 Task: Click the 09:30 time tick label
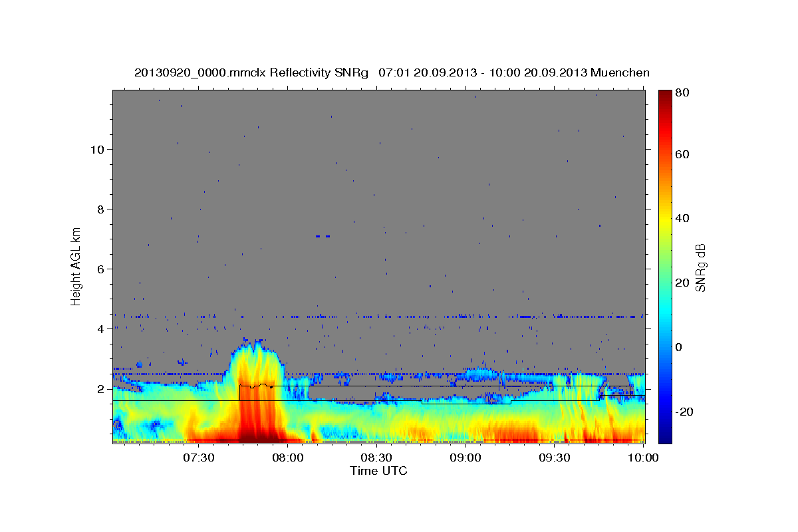point(555,458)
